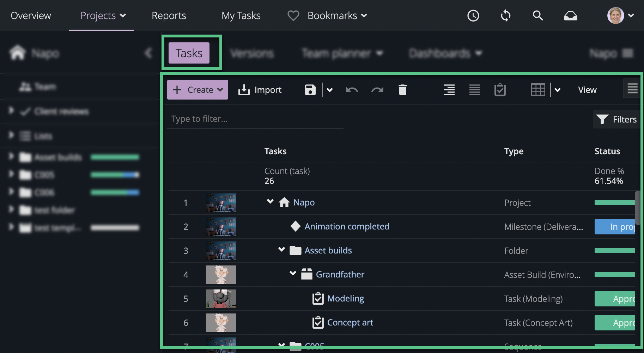
Task: Click the sync refresh icon in header
Action: [505, 16]
